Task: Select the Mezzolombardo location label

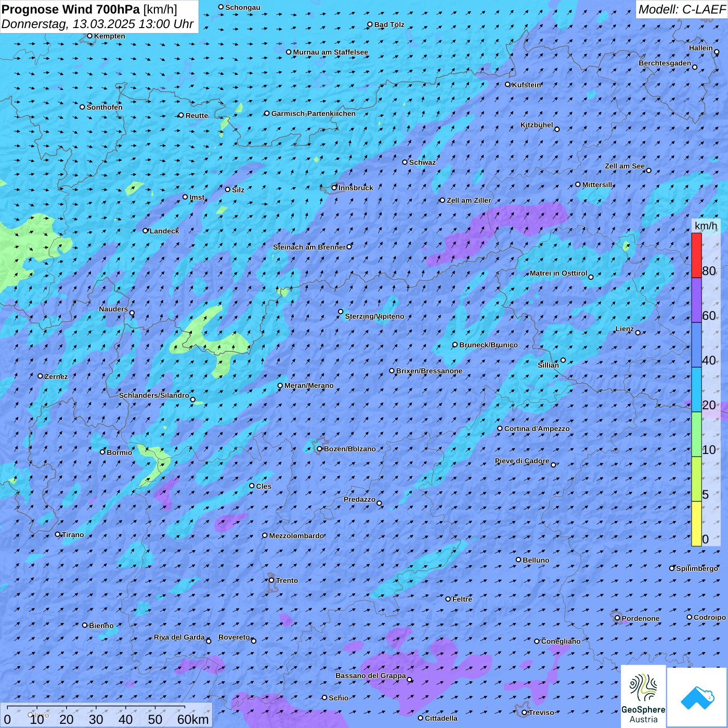Action: click(x=296, y=536)
